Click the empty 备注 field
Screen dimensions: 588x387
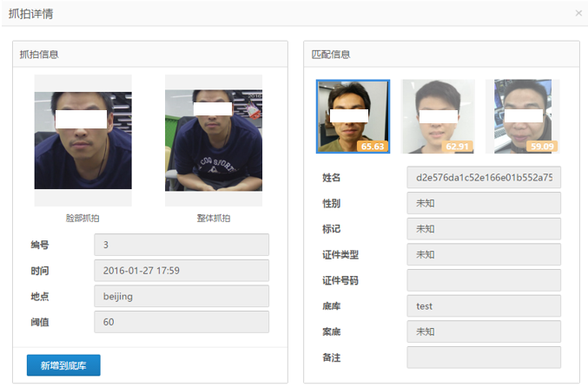[x=484, y=357]
